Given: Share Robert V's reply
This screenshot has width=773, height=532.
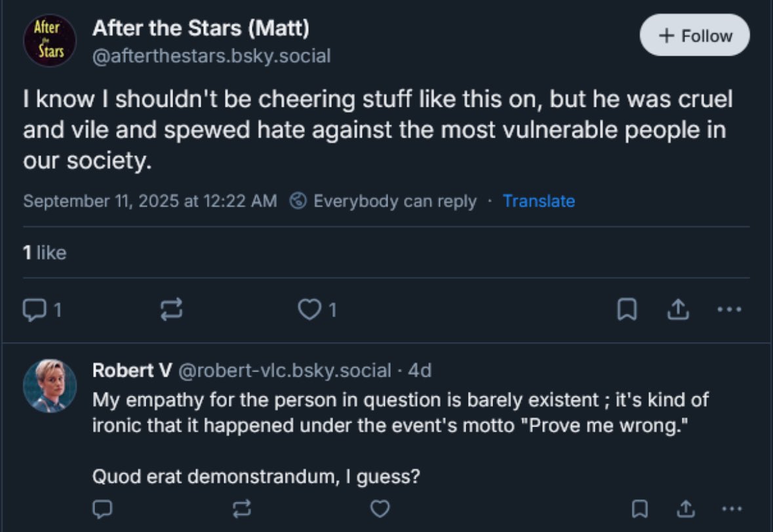Looking at the screenshot, I should [684, 508].
